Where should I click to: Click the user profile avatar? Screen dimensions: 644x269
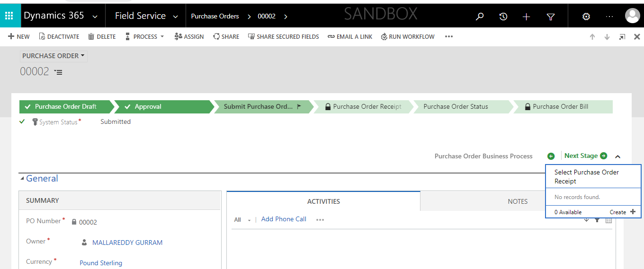tap(633, 16)
